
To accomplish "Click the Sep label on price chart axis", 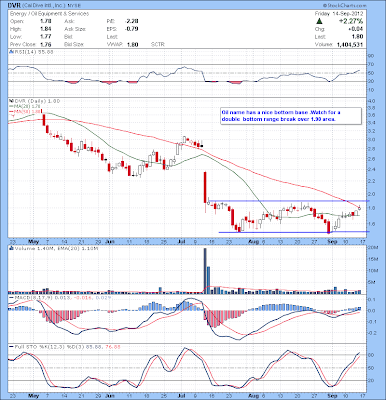I will [x=331, y=241].
